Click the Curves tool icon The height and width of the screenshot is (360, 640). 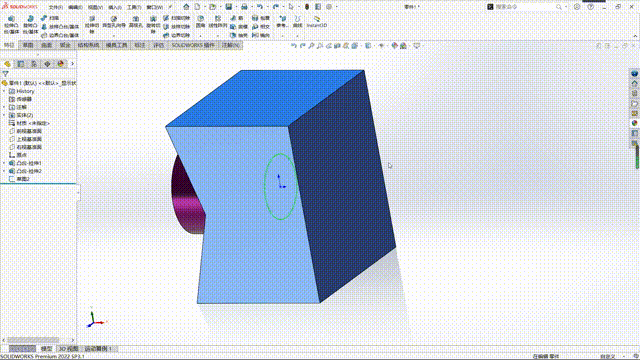pos(298,19)
